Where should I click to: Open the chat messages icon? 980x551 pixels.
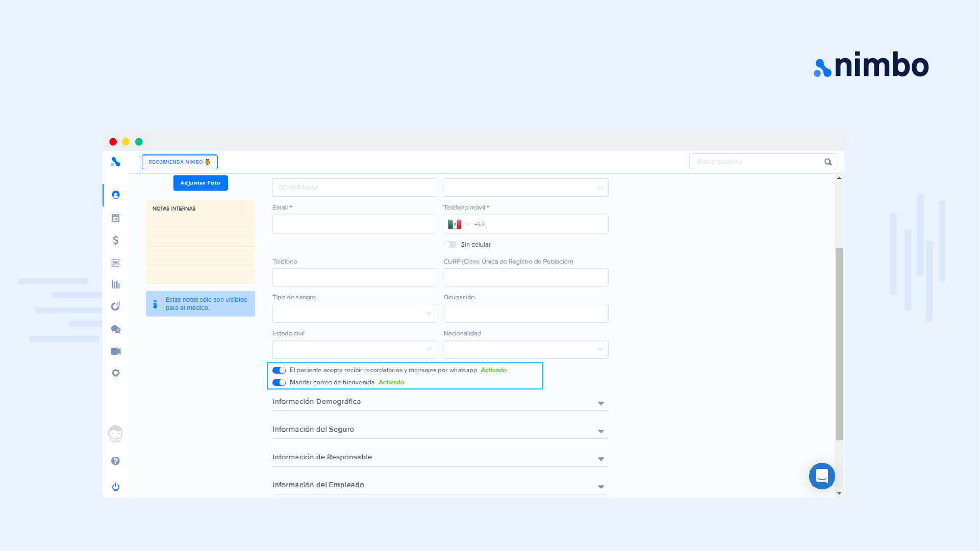tap(116, 329)
